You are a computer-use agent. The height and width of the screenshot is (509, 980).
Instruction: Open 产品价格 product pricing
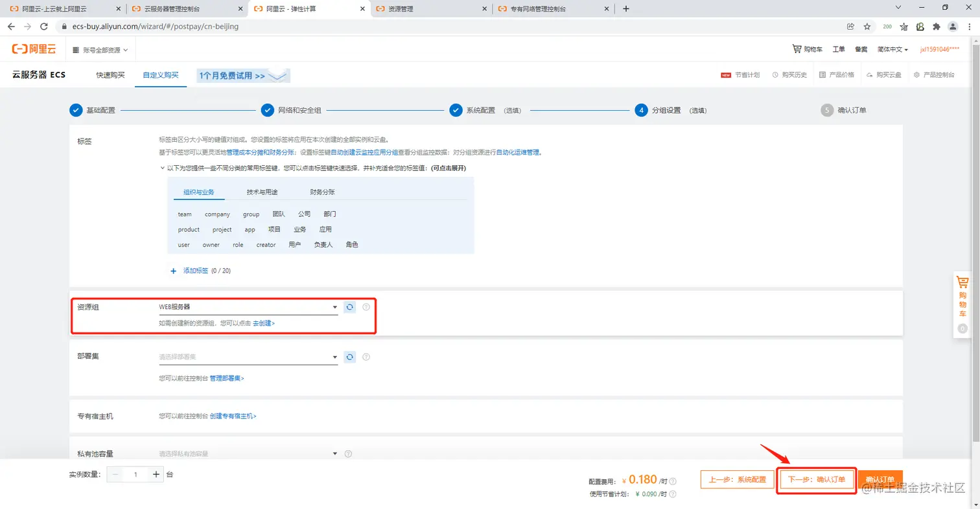(x=837, y=74)
